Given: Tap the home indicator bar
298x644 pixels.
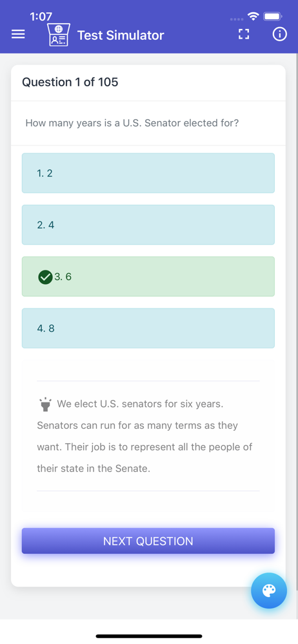Looking at the screenshot, I should [149, 636].
